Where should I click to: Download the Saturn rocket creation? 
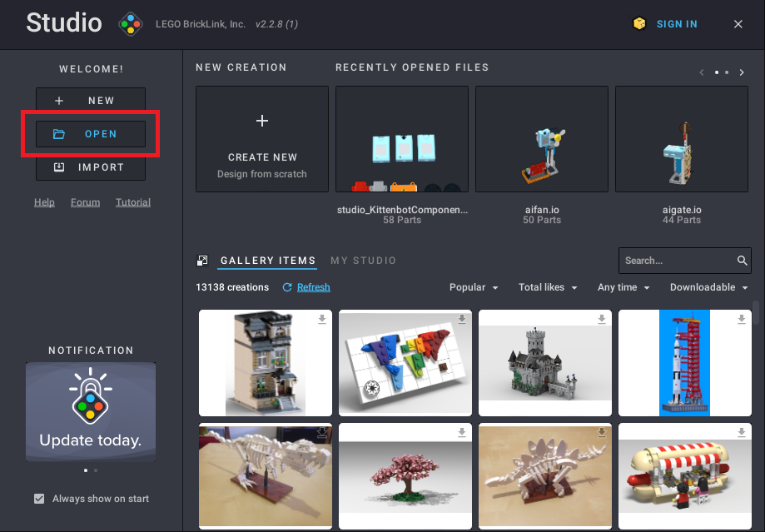click(x=741, y=320)
